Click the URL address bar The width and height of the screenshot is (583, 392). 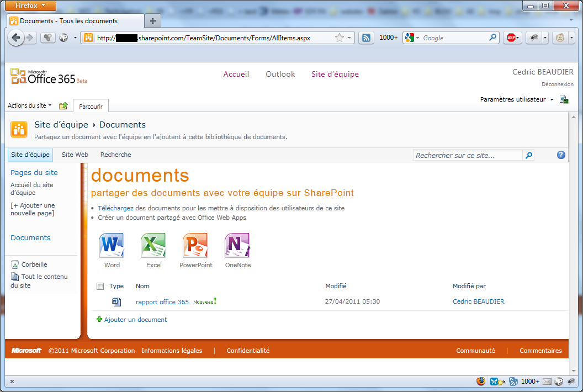[214, 38]
